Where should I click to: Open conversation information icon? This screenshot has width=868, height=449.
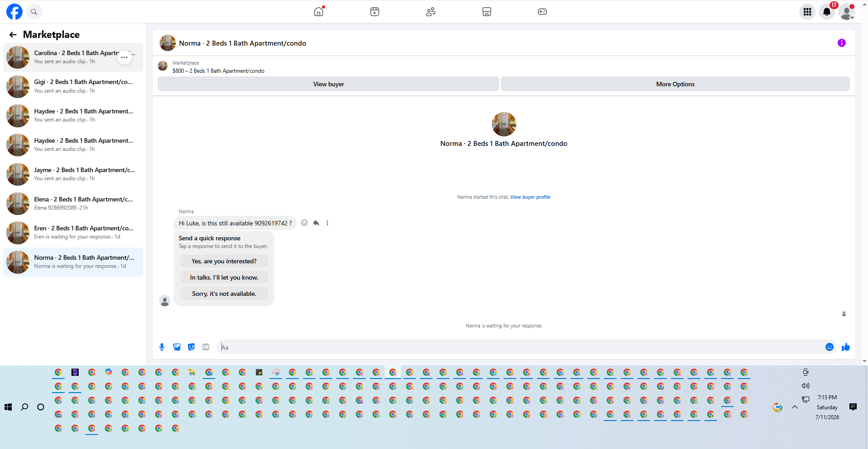coord(841,43)
